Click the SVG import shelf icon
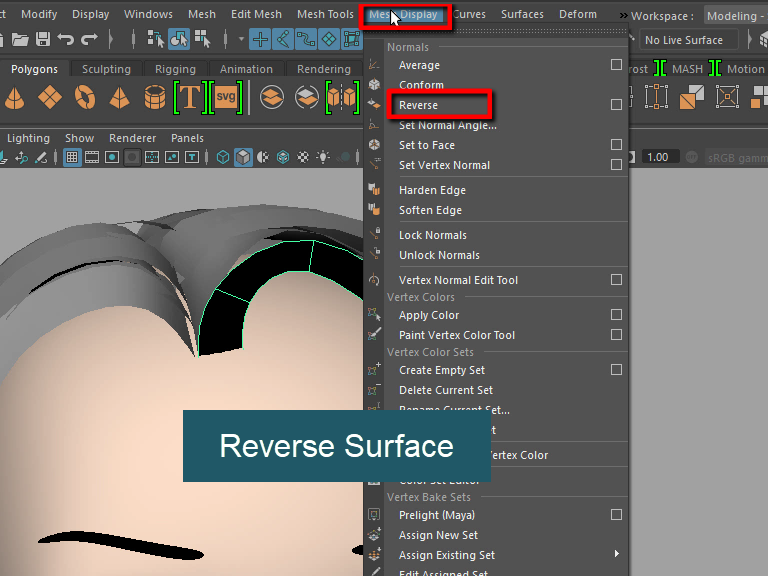The height and width of the screenshot is (576, 768). pos(227,98)
